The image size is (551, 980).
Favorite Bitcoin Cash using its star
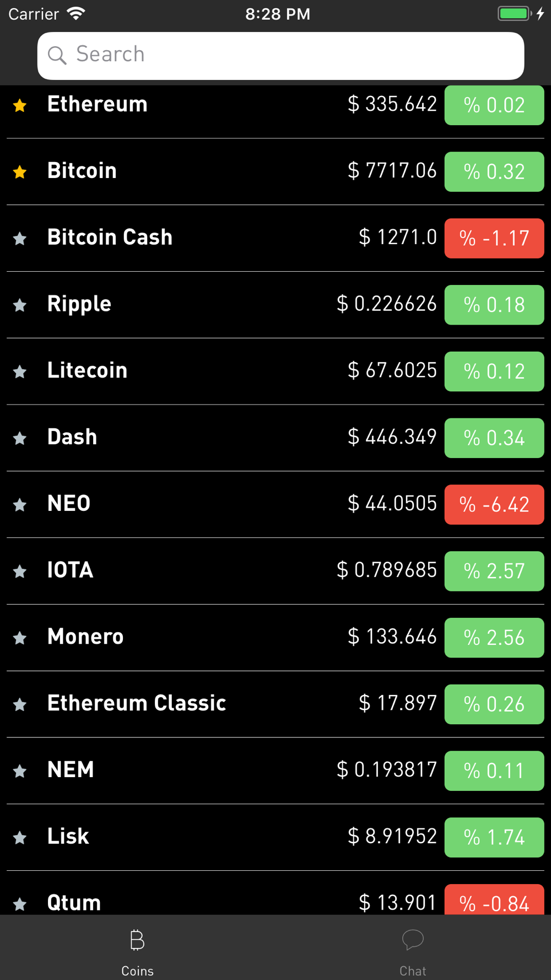[x=20, y=239]
